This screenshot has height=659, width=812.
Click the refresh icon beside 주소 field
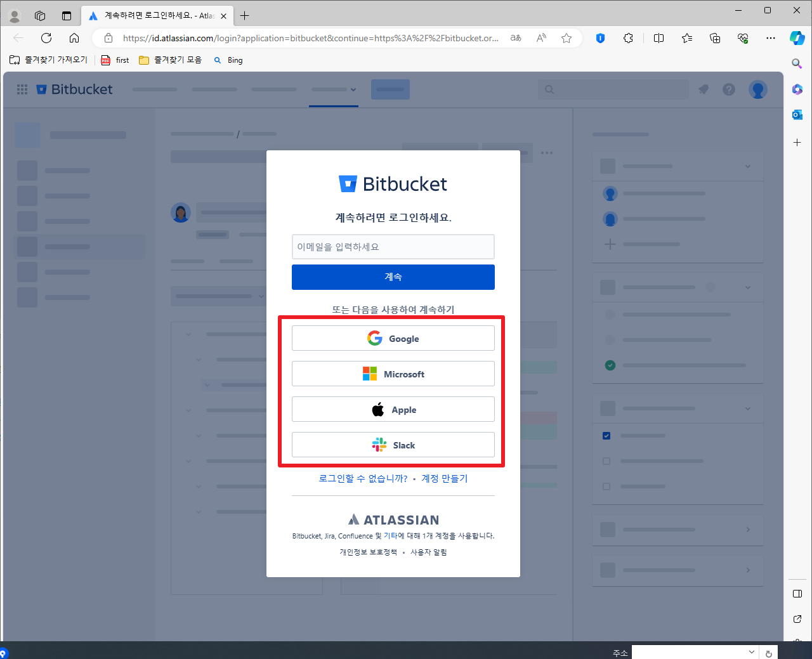(769, 653)
